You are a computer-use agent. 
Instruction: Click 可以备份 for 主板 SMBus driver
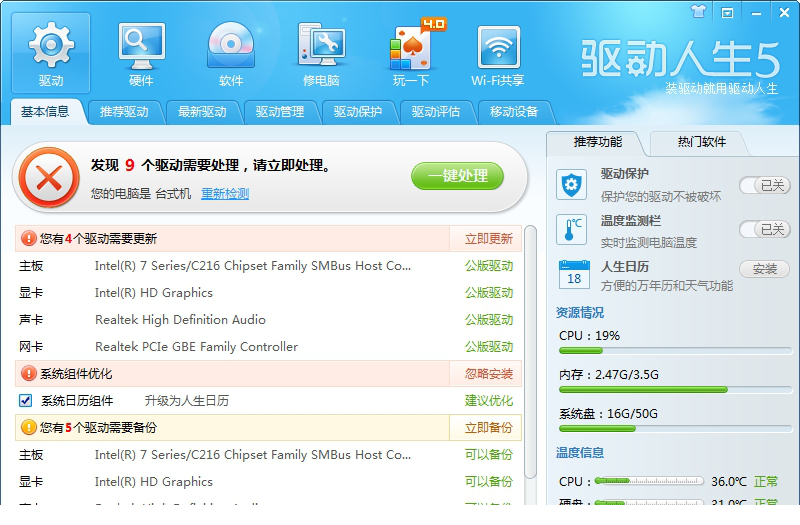(x=488, y=455)
